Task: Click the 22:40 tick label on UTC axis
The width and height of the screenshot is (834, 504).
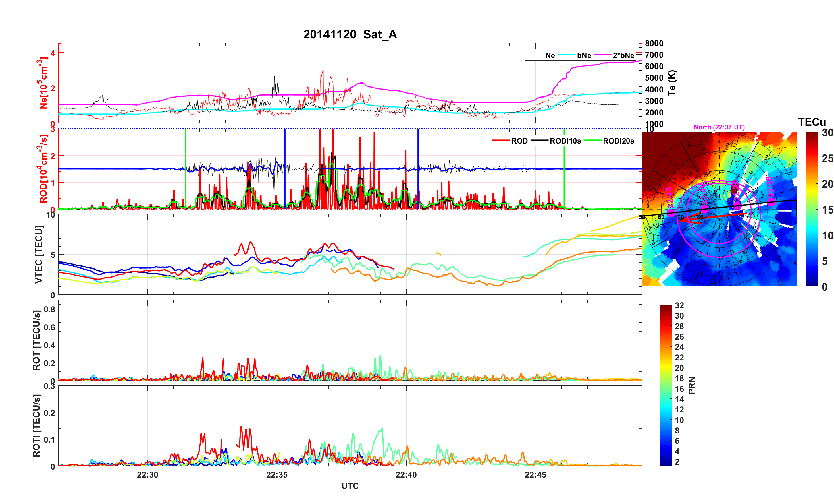Action: pos(406,475)
